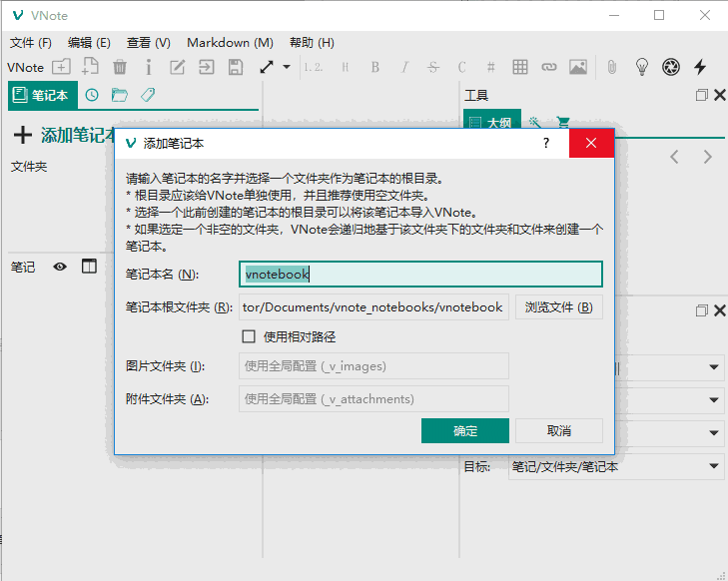Open the snippets wand tab in tools
The image size is (728, 581).
(535, 123)
